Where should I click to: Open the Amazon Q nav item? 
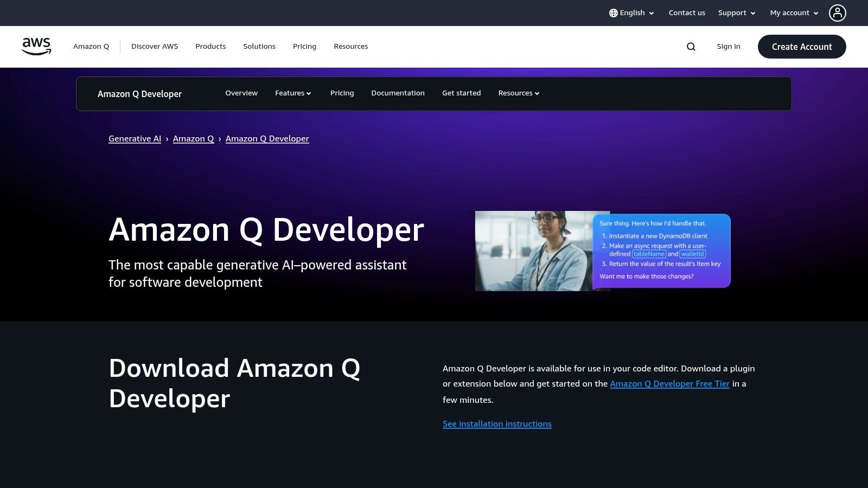pyautogui.click(x=91, y=47)
